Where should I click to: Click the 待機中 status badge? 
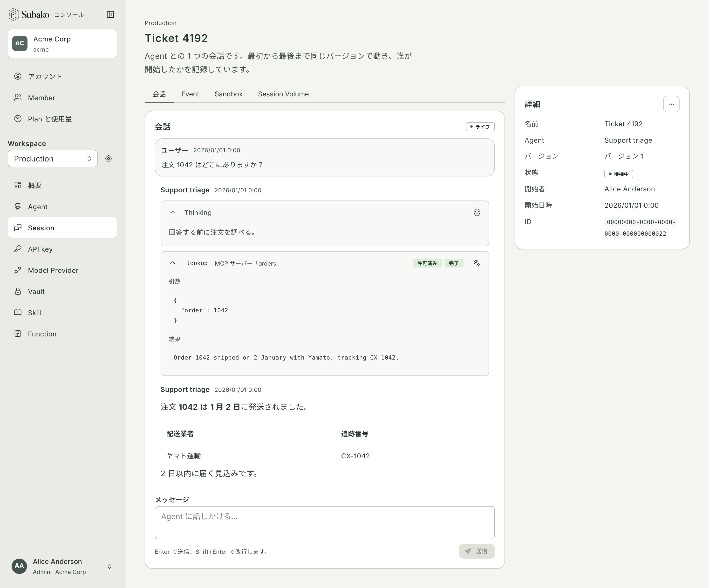[x=619, y=174]
